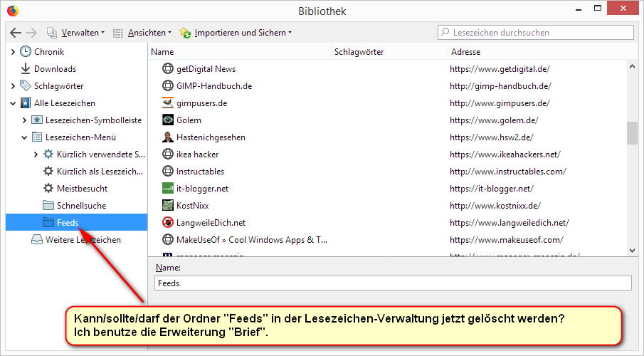Click globe icon beside Instructables
Screen dimensions: 644x356
pos(167,171)
